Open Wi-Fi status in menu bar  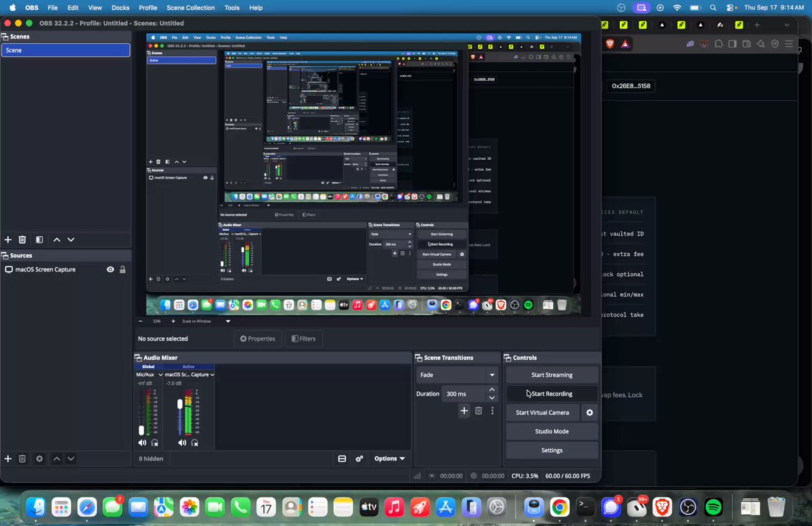pos(677,7)
